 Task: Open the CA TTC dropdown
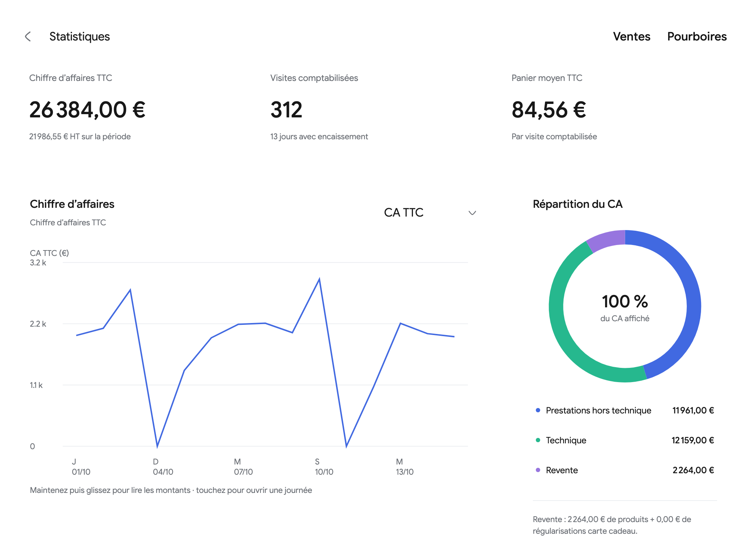tap(430, 213)
